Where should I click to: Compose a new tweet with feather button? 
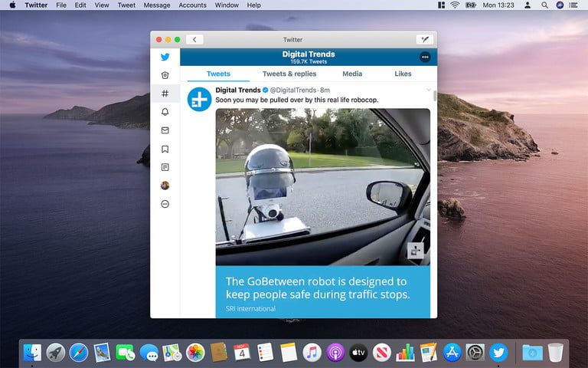pyautogui.click(x=425, y=39)
